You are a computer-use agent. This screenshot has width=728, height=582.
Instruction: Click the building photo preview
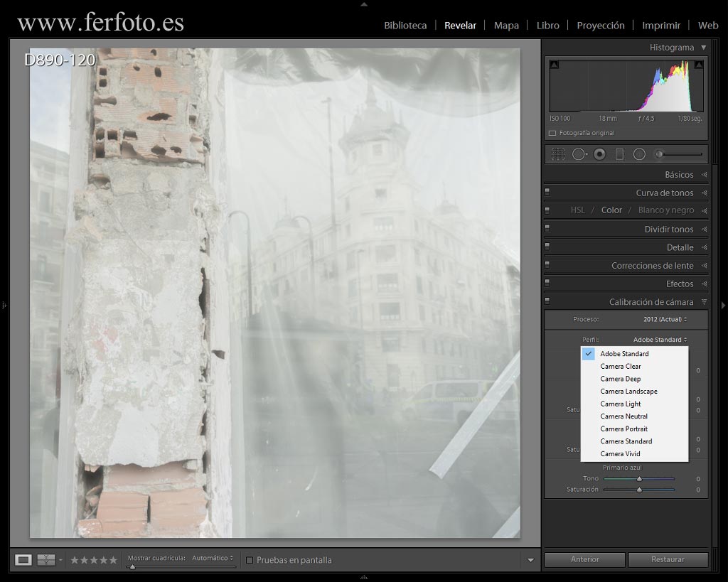(x=275, y=293)
